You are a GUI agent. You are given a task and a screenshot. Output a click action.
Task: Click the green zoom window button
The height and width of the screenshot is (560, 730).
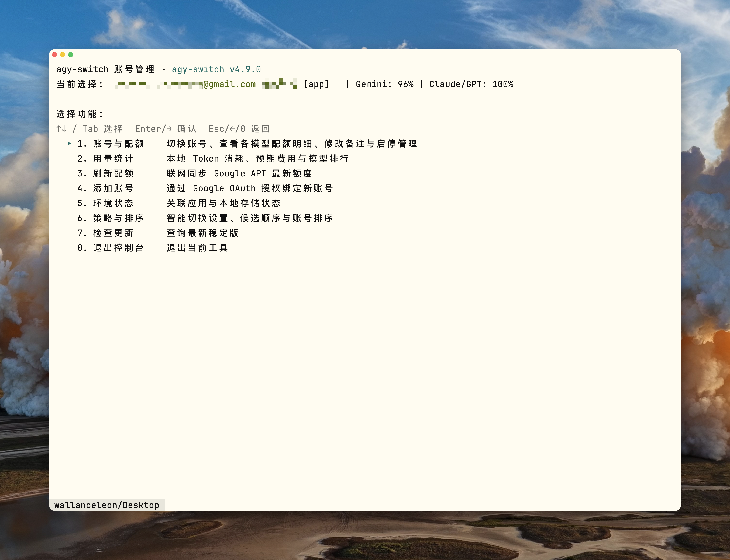(71, 55)
